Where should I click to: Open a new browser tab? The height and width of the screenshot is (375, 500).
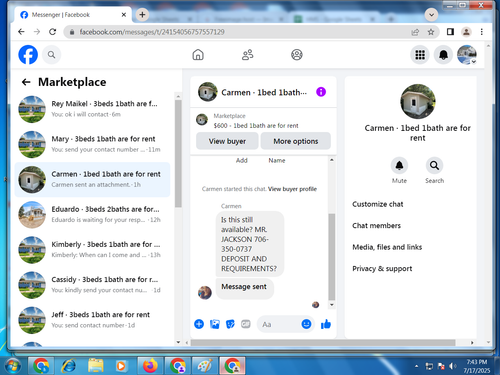click(142, 15)
